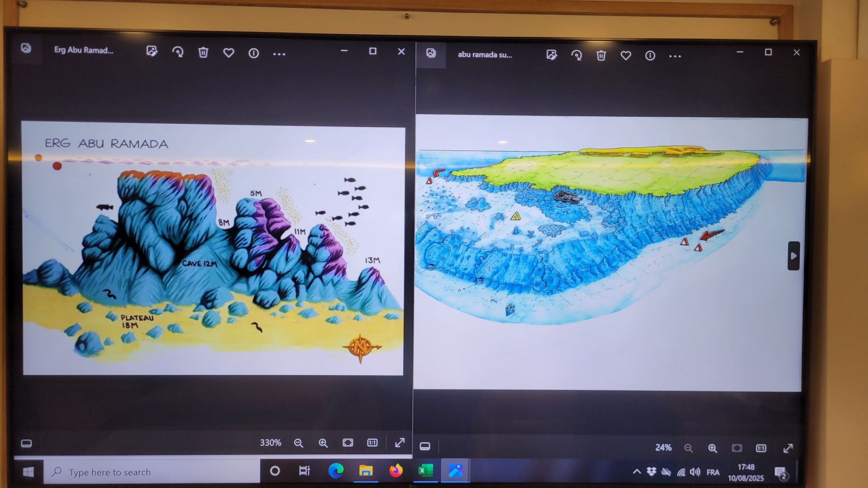Viewport: 868px width, 488px height.
Task: Minimize the Erg Abu Ramada window
Action: (x=344, y=51)
